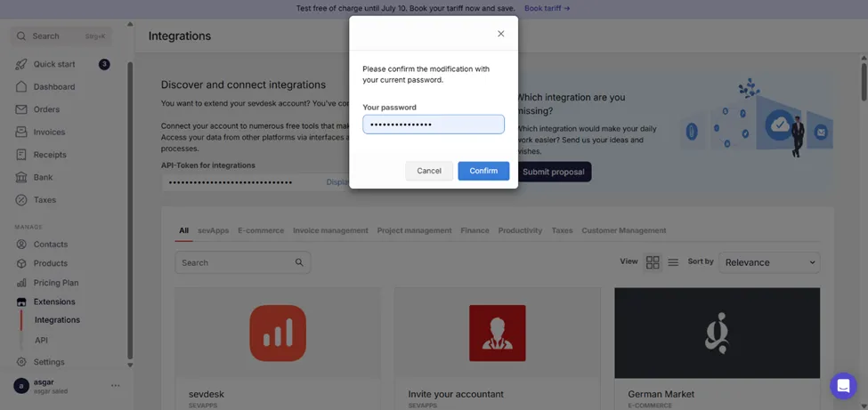Open Invoices icon in sidebar
Viewport: 868px width, 410px height.
pyautogui.click(x=21, y=133)
